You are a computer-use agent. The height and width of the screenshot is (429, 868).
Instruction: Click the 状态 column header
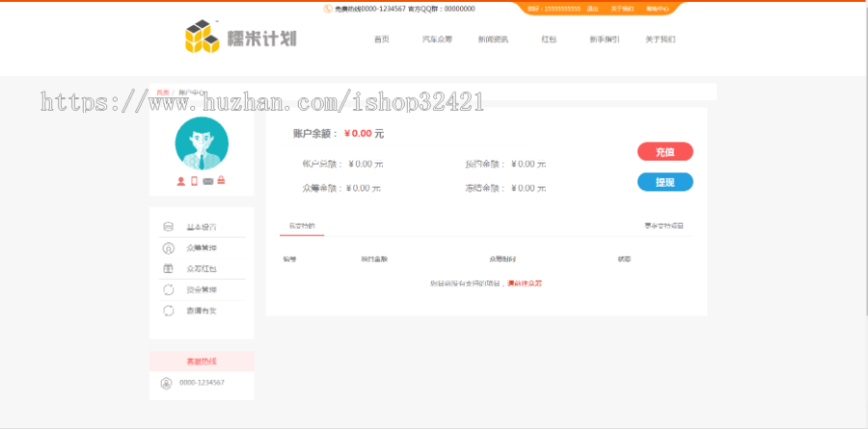tap(624, 259)
